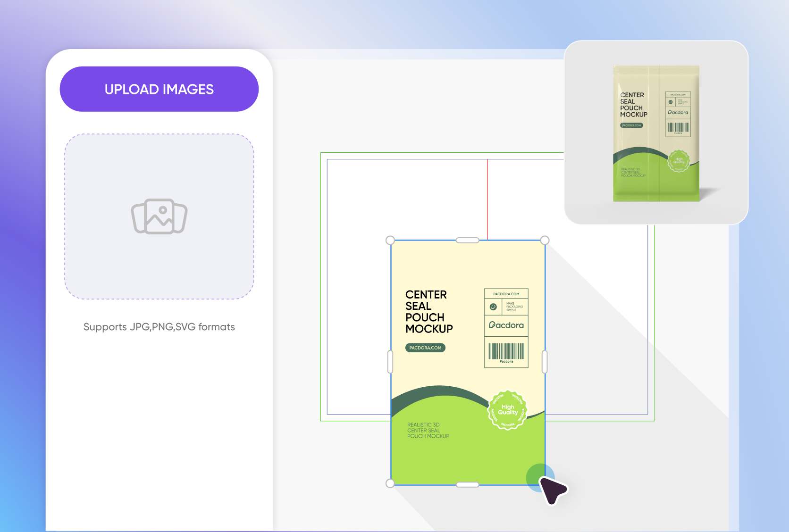Image resolution: width=789 pixels, height=532 pixels.
Task: Select the CENTER SEAL POUCH MOCKUP heading
Action: [428, 311]
